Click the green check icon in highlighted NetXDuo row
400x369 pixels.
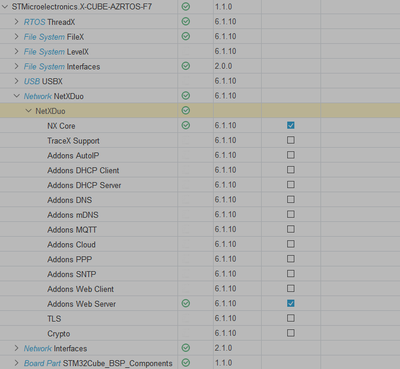[x=186, y=110]
